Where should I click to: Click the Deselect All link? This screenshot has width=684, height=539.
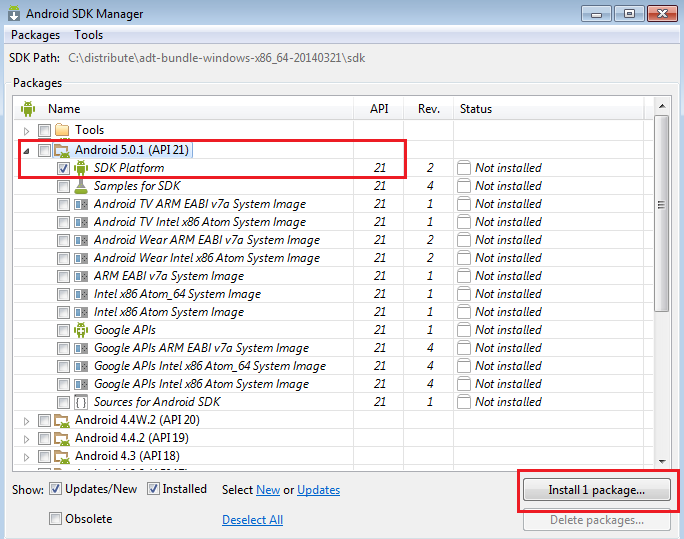[253, 520]
